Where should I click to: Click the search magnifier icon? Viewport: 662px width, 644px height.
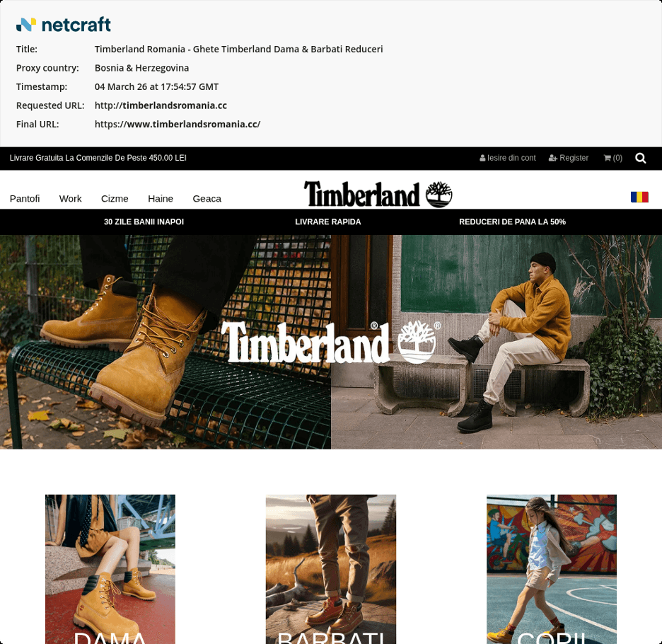[x=641, y=158]
